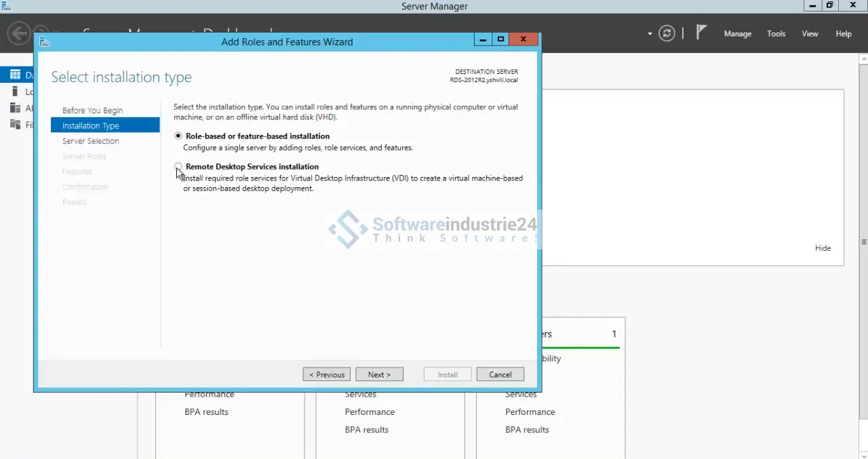The width and height of the screenshot is (868, 459).
Task: Click Hide on the welcome tile
Action: (823, 248)
